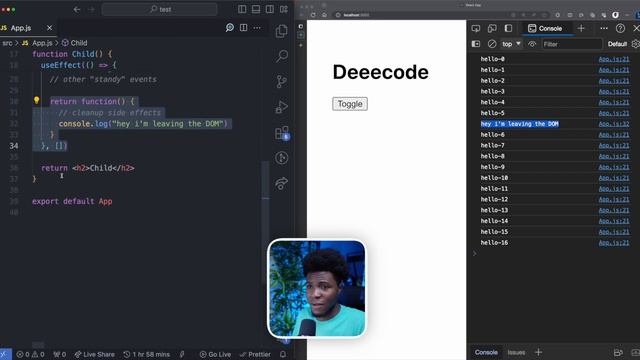Go forward in VS Code navigation history
The width and height of the screenshot is (640, 360).
click(x=91, y=9)
